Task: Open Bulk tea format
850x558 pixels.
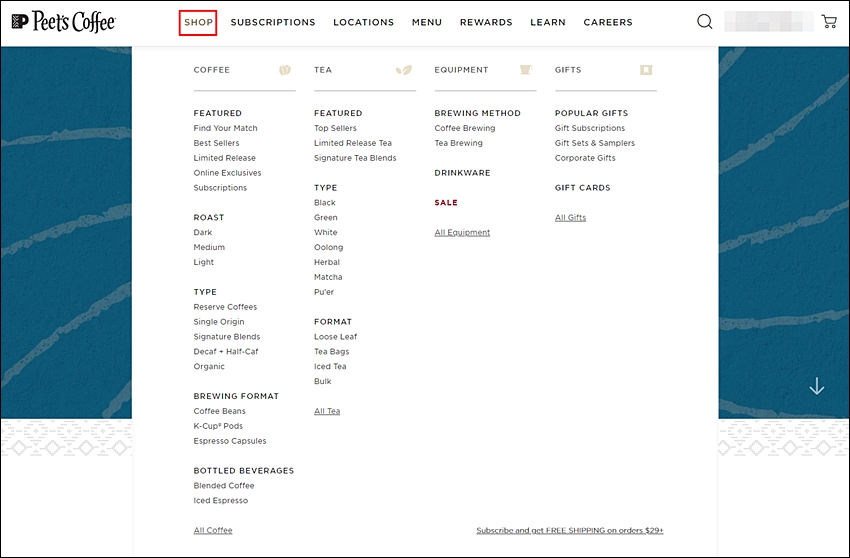Action: click(323, 381)
